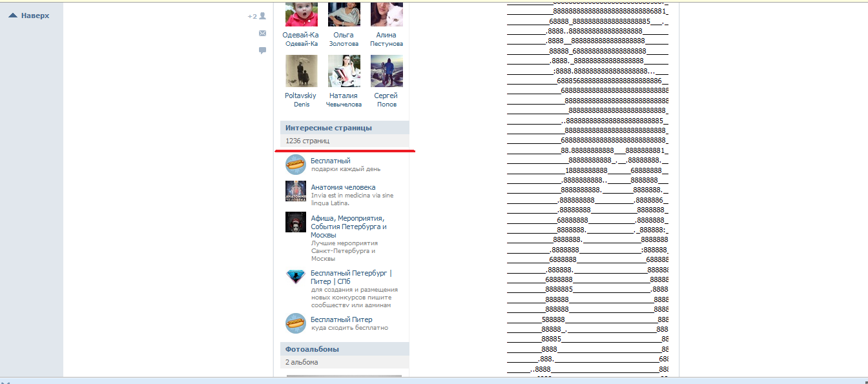Image resolution: width=868 pixels, height=384 pixels.
Task: Open the Интересные страницы section header
Action: click(x=329, y=128)
